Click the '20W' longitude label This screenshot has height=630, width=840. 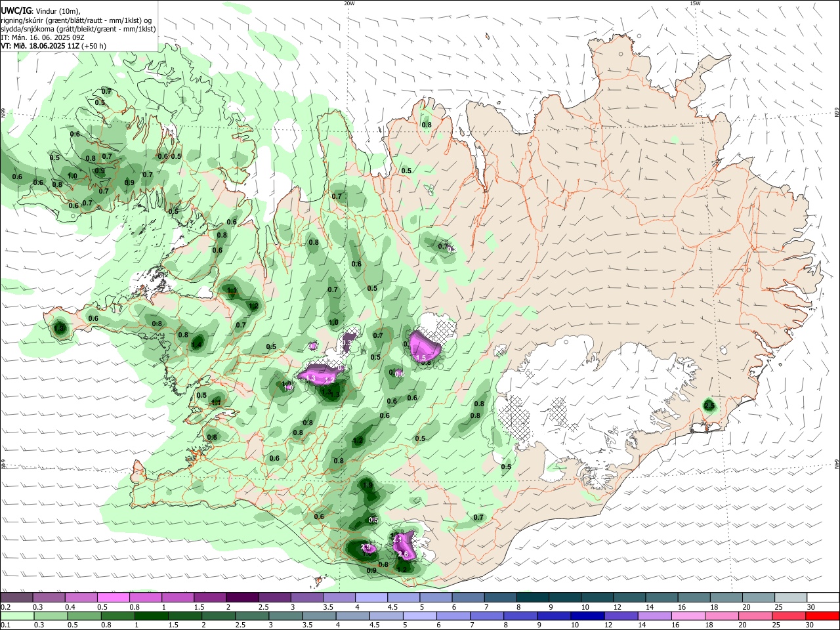point(349,3)
